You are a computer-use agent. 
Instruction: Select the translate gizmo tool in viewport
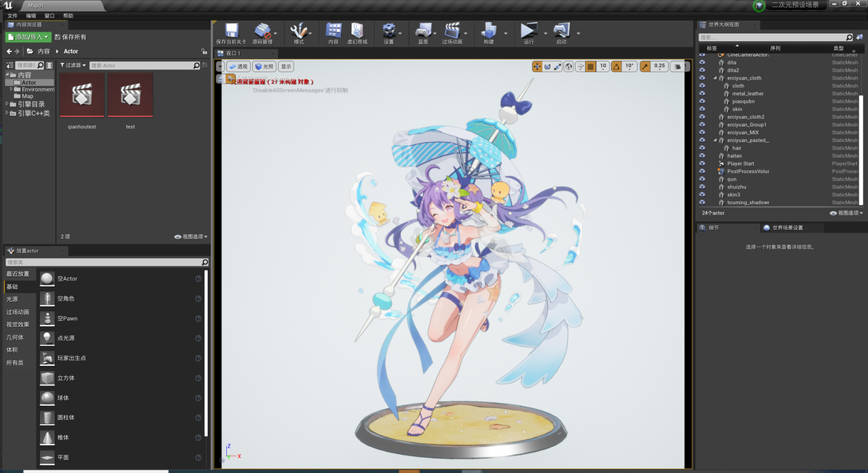click(537, 66)
